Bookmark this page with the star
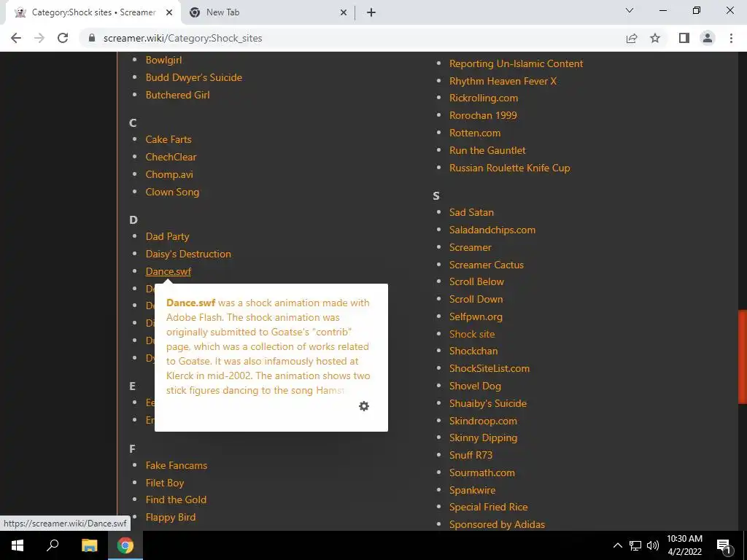The image size is (747, 560). pyautogui.click(x=655, y=38)
